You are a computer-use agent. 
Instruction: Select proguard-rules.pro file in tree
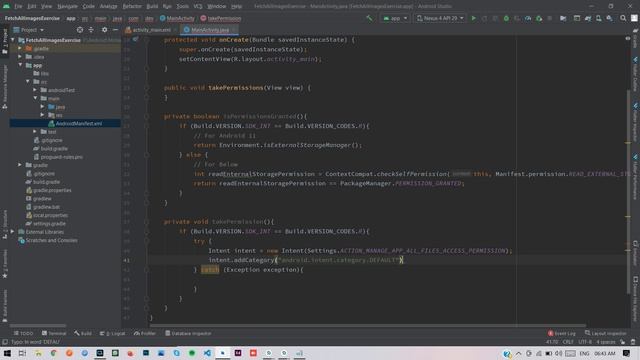click(58, 157)
